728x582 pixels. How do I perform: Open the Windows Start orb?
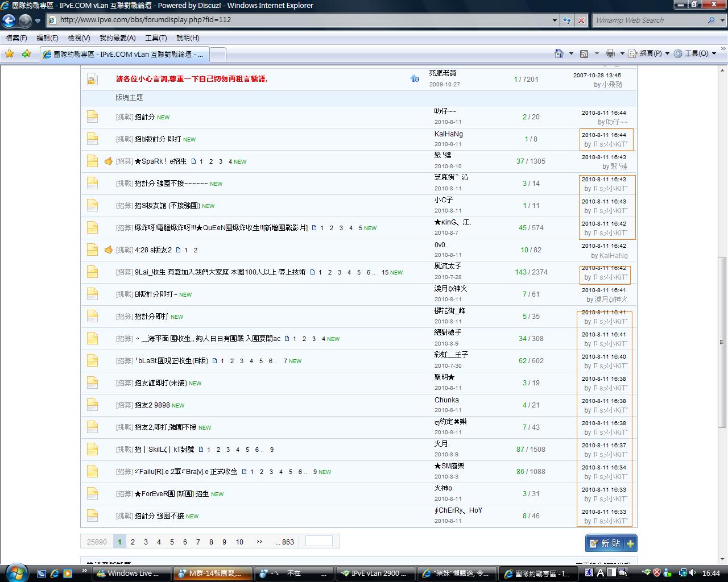[x=15, y=572]
